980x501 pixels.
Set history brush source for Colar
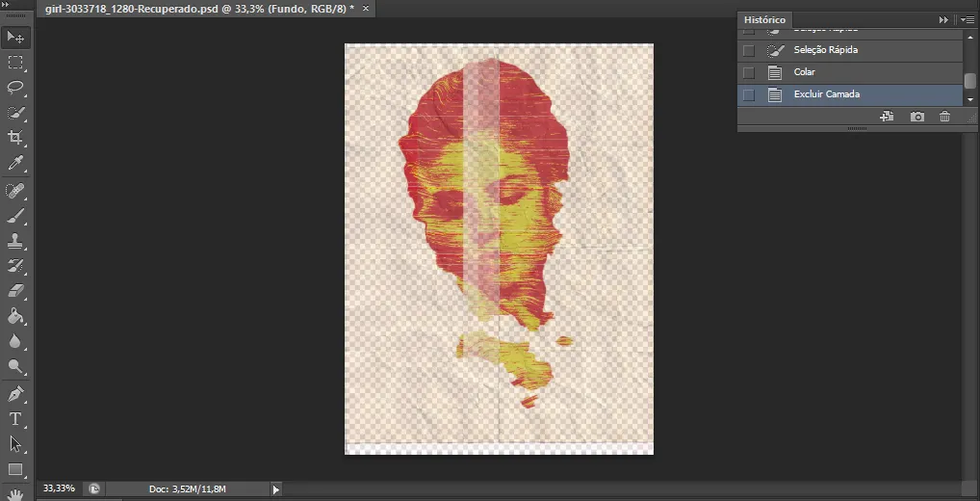coord(749,72)
